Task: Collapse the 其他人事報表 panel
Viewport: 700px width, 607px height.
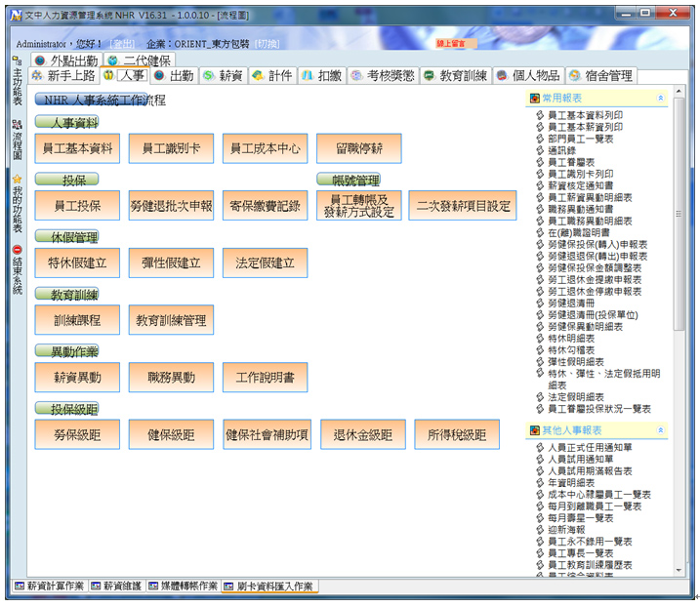Action: pos(661,429)
